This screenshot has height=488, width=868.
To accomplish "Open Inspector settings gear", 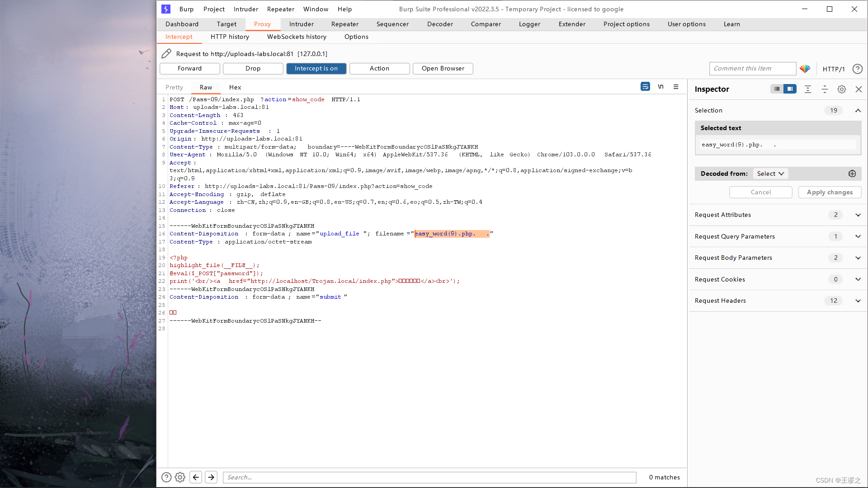I will point(841,89).
